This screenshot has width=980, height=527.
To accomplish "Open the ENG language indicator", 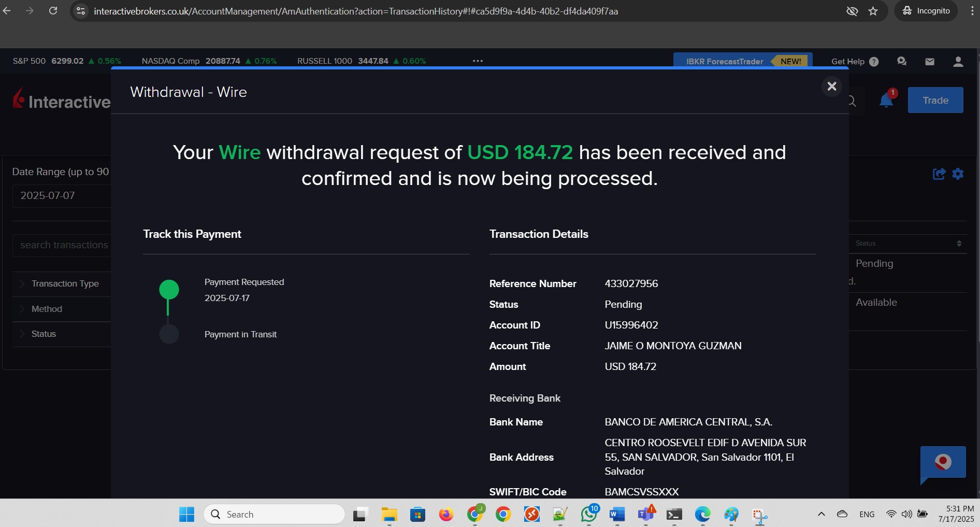I will 867,515.
